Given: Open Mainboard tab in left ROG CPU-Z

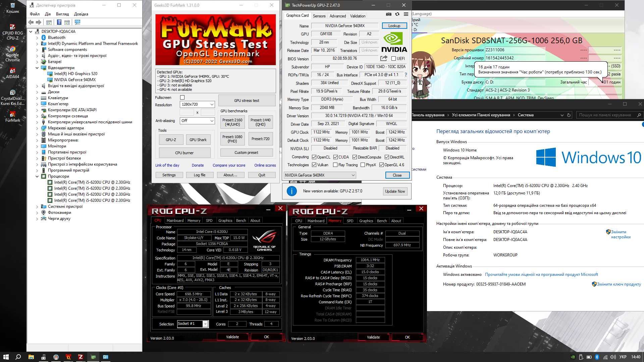Looking at the screenshot, I should pyautogui.click(x=175, y=221).
